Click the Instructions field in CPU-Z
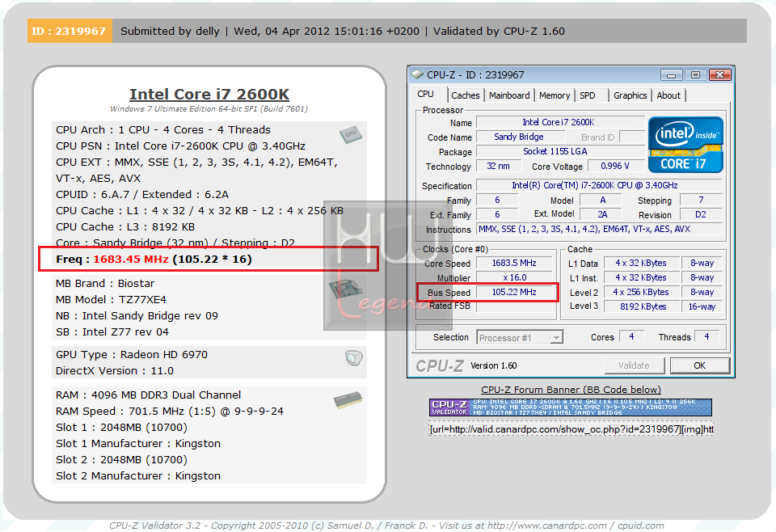This screenshot has width=776, height=532. [x=599, y=229]
